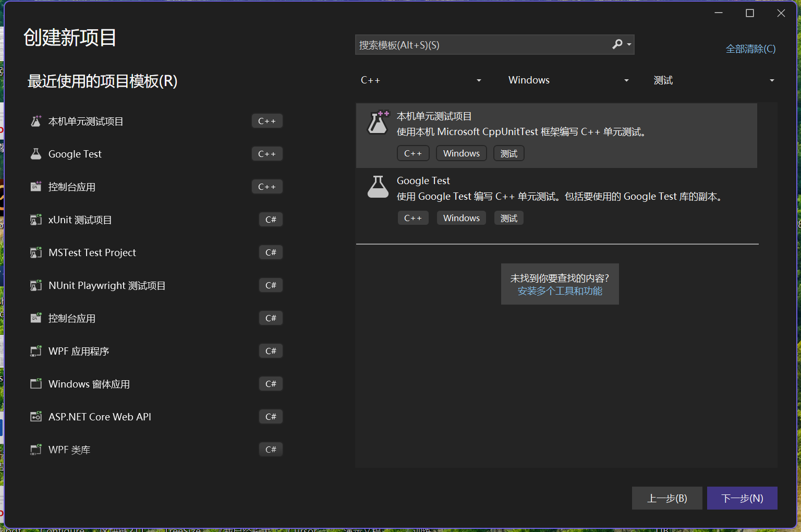Open the 测试 project type filter dropdown

[714, 80]
